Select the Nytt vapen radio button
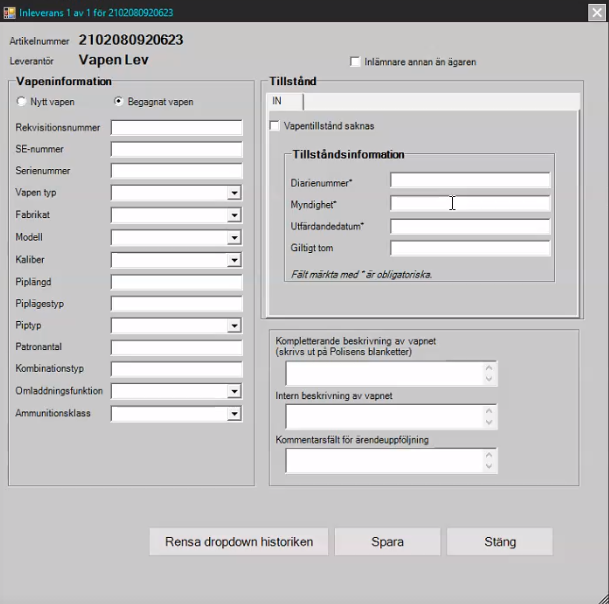Screen dimensions: 609x604 22,102
